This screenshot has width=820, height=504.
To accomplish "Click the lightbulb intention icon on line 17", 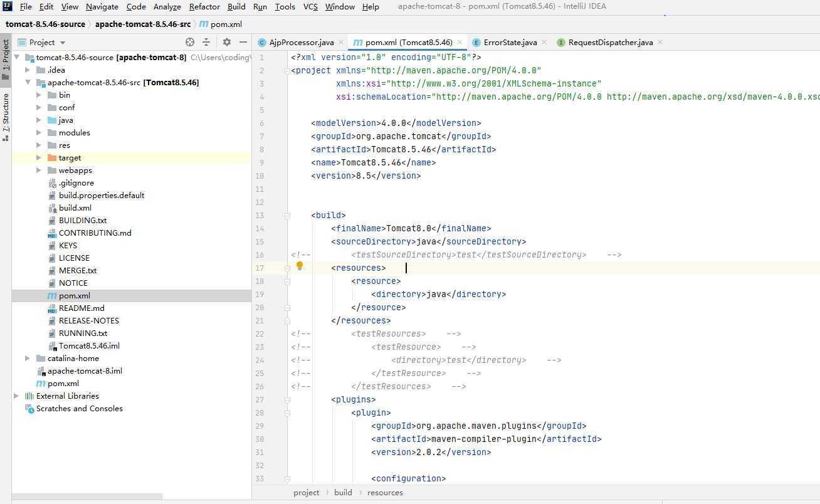I will [300, 266].
